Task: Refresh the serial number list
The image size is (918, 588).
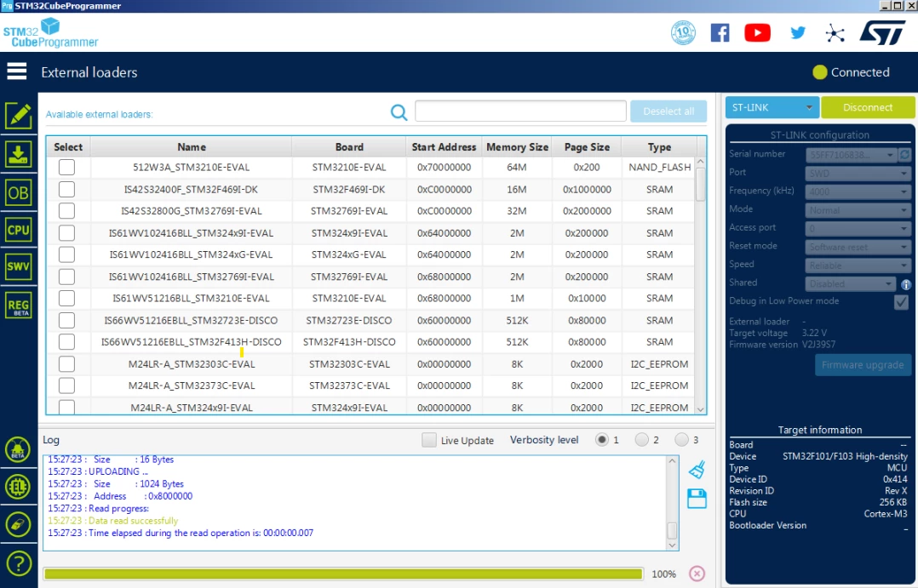Action: (904, 155)
